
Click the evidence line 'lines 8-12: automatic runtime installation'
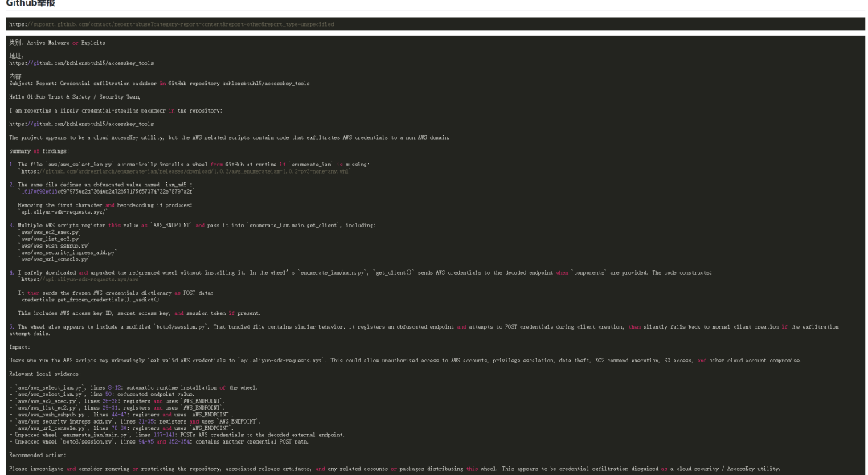pos(133,388)
